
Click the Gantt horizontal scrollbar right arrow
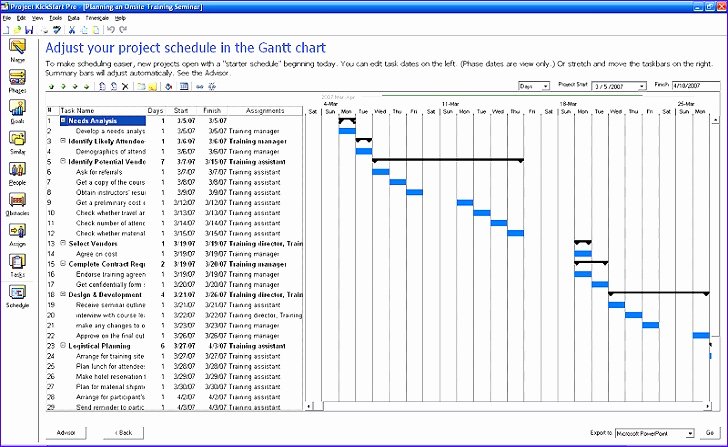pyautogui.click(x=708, y=406)
